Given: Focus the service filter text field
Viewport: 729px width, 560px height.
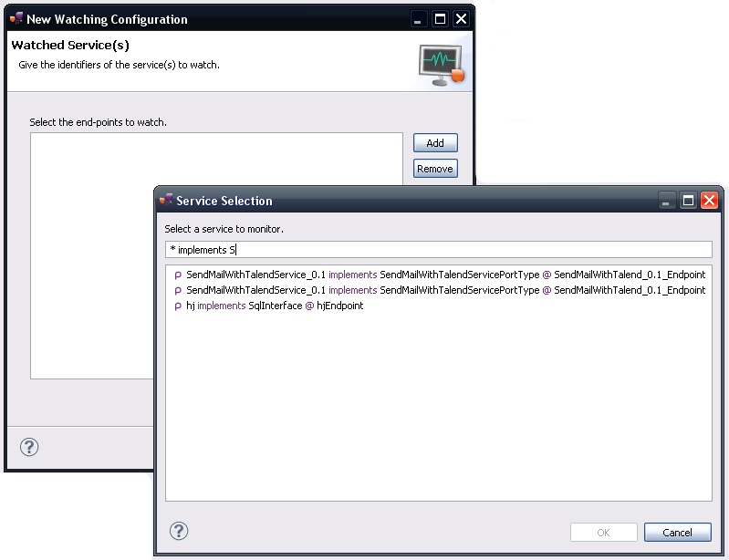Looking at the screenshot, I should (438, 250).
